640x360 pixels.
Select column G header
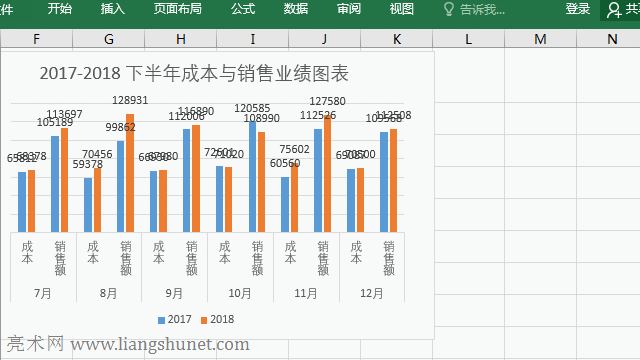click(x=109, y=39)
